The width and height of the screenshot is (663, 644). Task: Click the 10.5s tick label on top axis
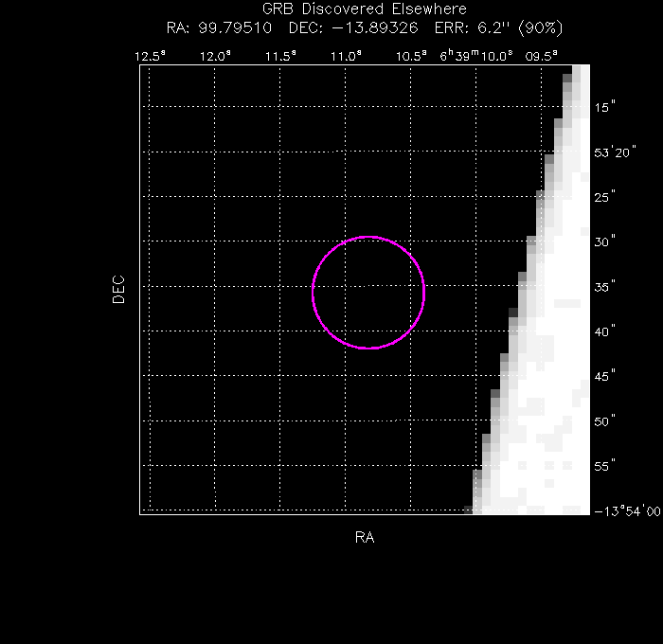coord(411,56)
